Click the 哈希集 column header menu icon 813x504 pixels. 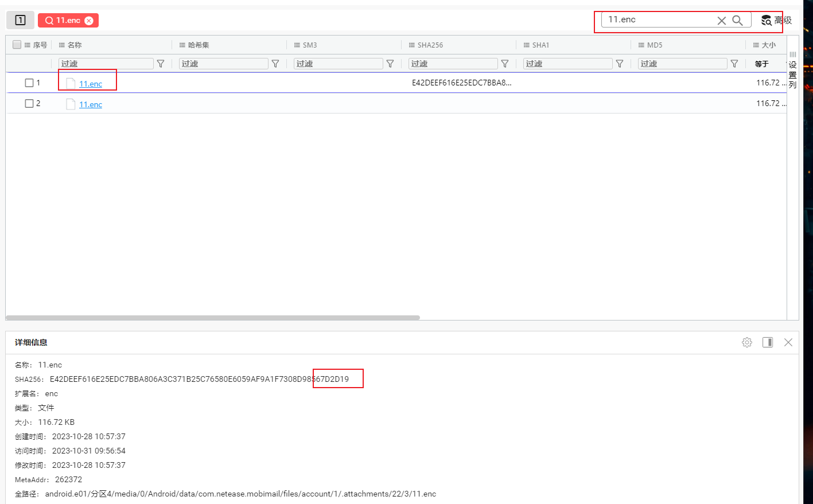[182, 45]
